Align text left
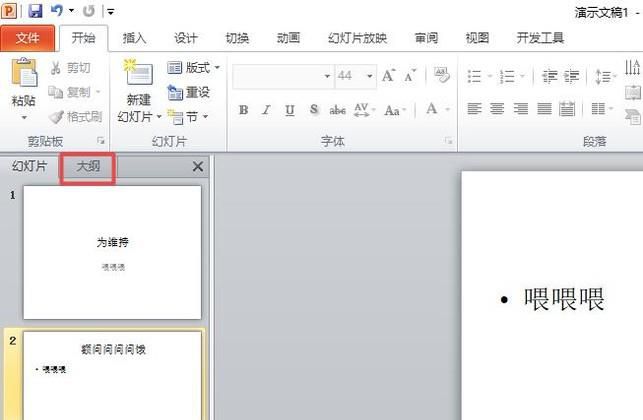Image resolution: width=643 pixels, height=420 pixels. 474,109
